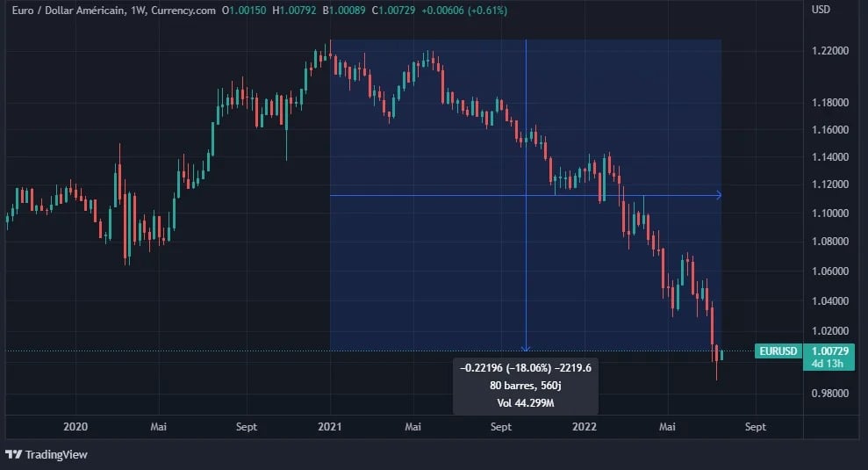Click the 1.22000 price axis label
This screenshot has width=868, height=470.
[829, 50]
